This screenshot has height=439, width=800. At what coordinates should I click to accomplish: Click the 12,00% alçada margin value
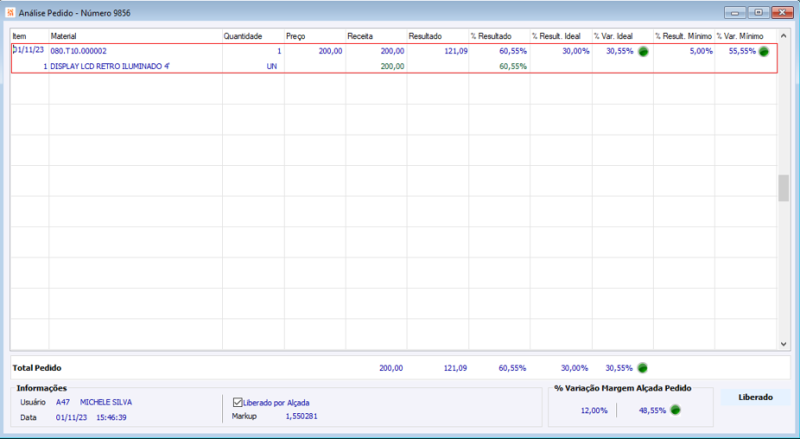tap(594, 410)
